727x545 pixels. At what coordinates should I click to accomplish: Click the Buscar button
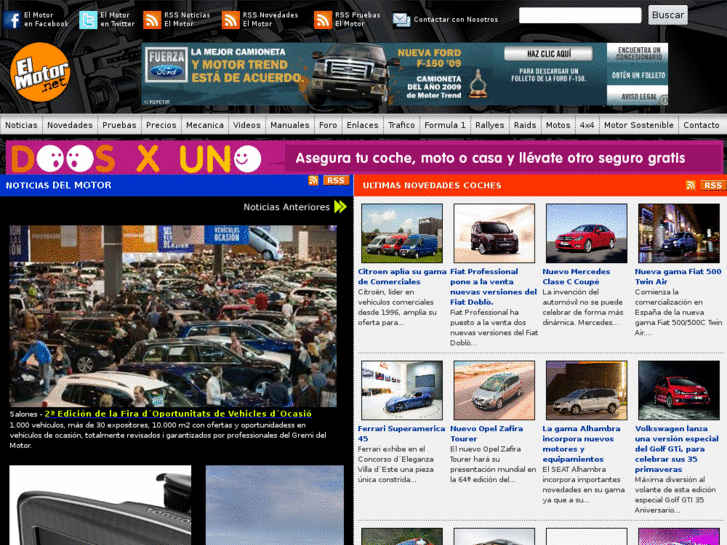(x=668, y=15)
